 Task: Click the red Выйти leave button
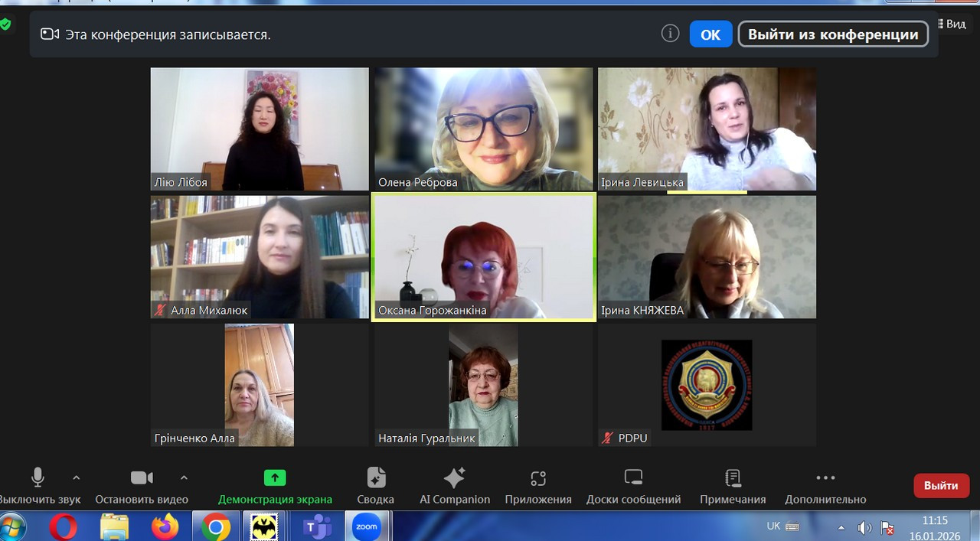click(941, 486)
